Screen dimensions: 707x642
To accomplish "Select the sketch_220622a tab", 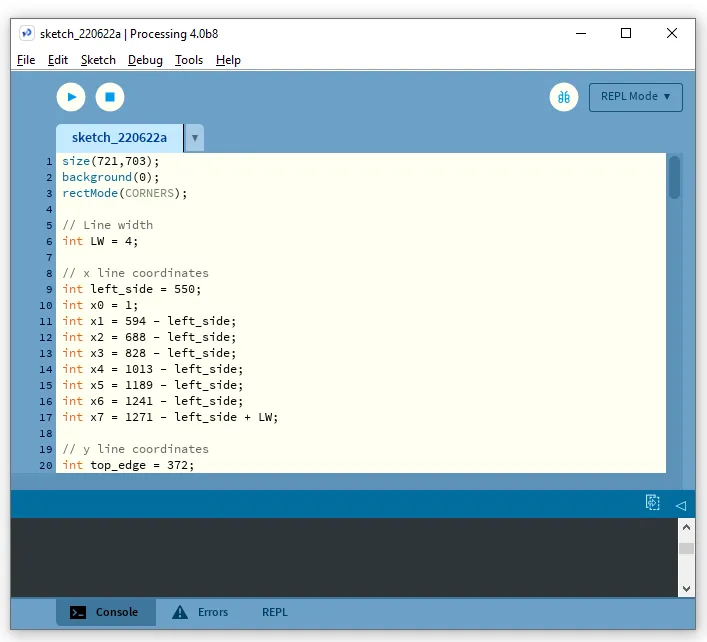I will [119, 138].
